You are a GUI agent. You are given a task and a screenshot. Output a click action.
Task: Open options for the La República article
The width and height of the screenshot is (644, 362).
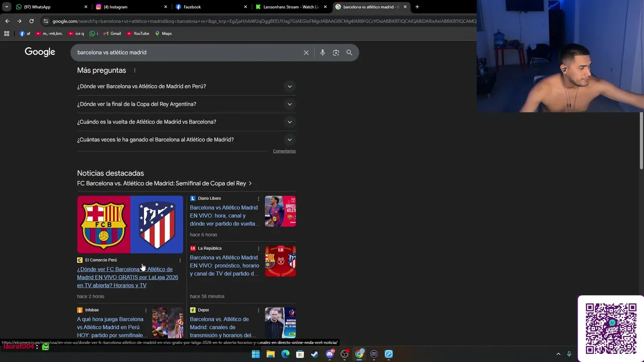(259, 248)
